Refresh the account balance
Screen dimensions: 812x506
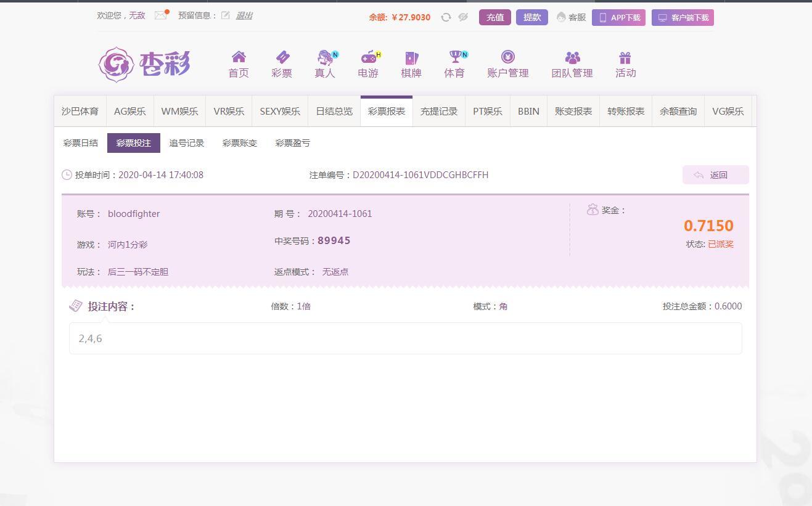point(446,17)
